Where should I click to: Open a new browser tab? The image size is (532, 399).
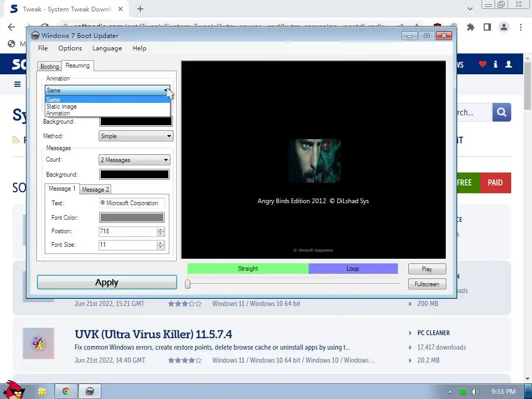point(140,9)
